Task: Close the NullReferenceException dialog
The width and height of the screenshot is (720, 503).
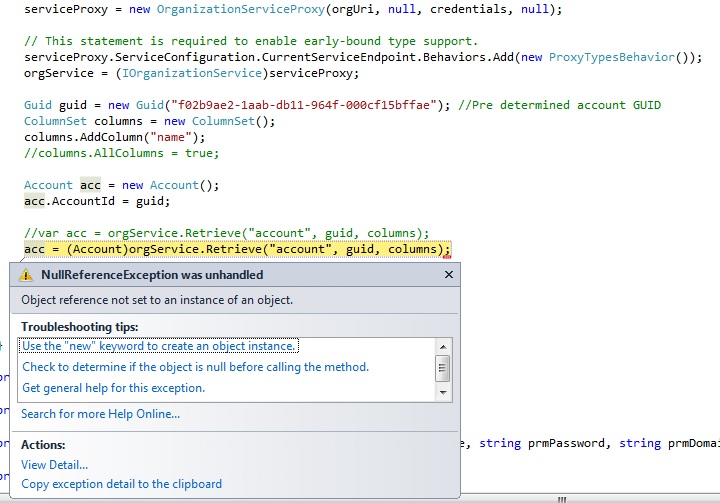Action: pos(449,275)
